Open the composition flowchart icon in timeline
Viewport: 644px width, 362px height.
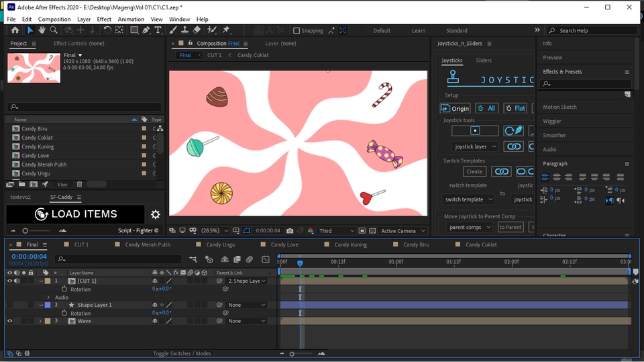(193, 259)
